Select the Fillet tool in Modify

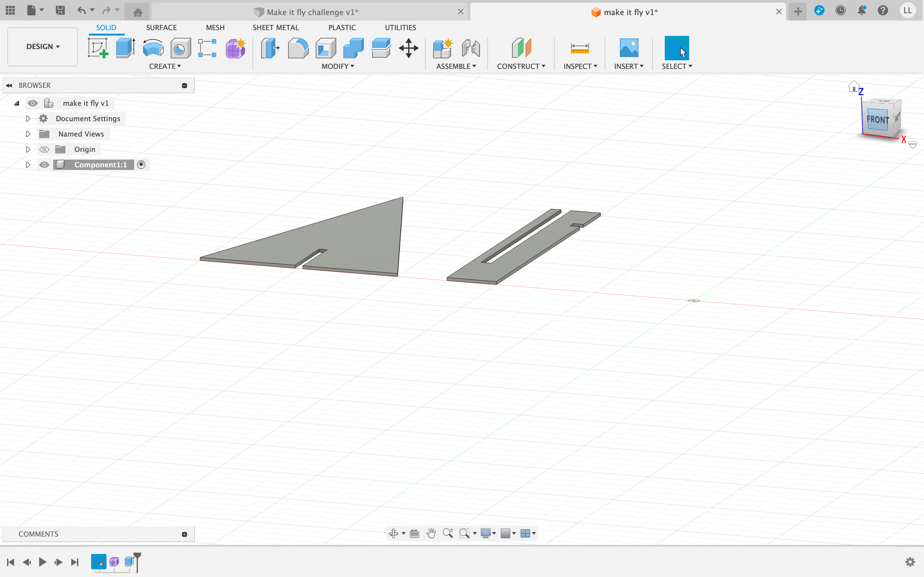(298, 48)
